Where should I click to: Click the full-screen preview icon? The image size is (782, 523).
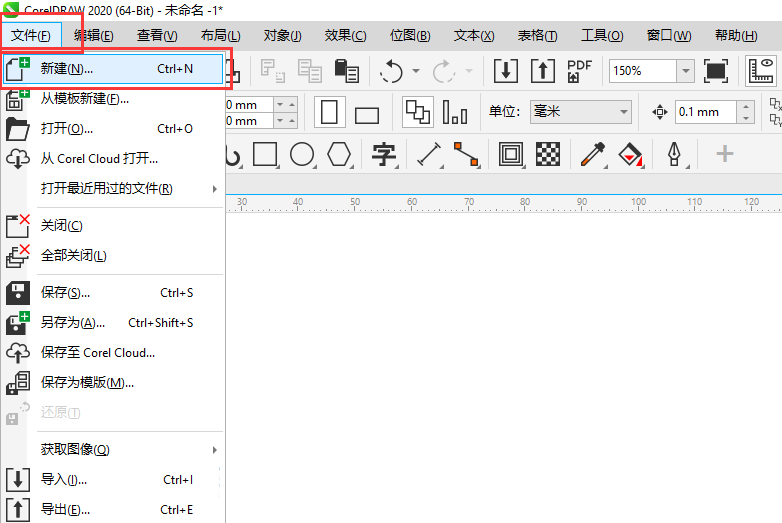coord(716,71)
